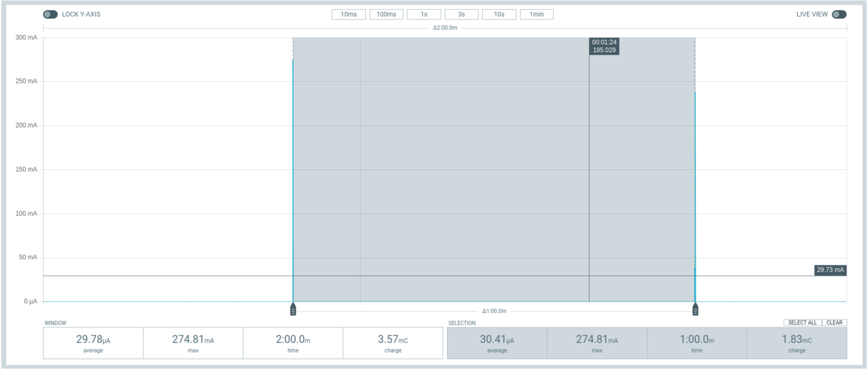The image size is (868, 369).
Task: Click the window charge 3.57 mC value
Action: point(393,340)
